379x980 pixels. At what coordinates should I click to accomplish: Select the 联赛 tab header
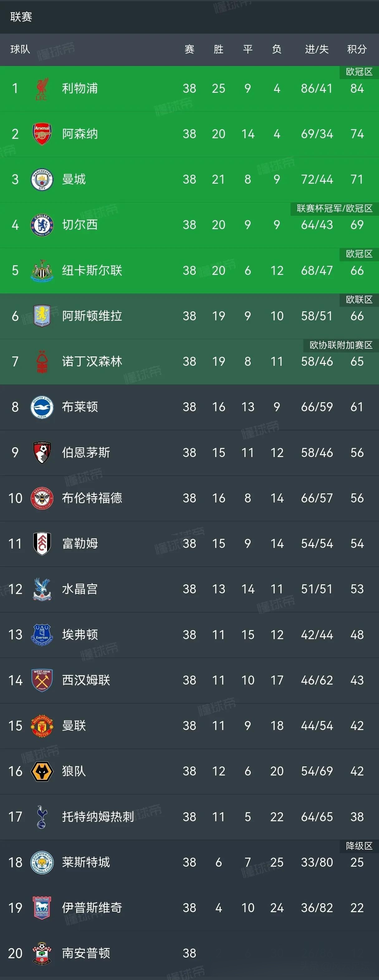21,17
